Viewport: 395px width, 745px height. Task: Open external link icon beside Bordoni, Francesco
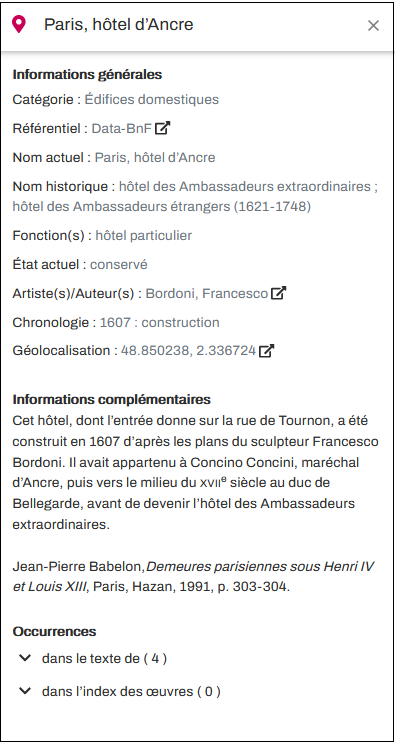click(x=278, y=293)
